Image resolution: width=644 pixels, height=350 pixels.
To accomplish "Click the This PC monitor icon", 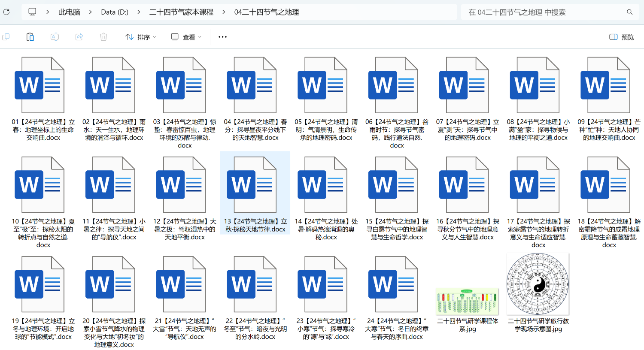I will (32, 12).
